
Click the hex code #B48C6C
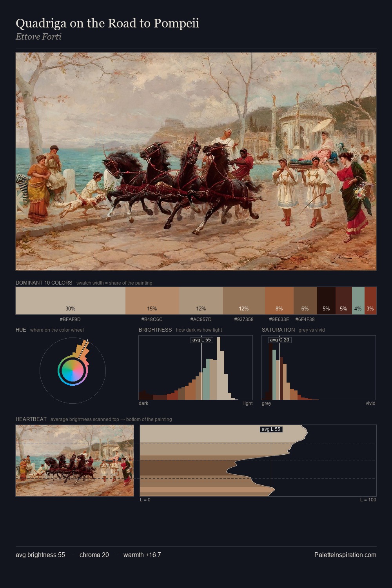click(152, 319)
